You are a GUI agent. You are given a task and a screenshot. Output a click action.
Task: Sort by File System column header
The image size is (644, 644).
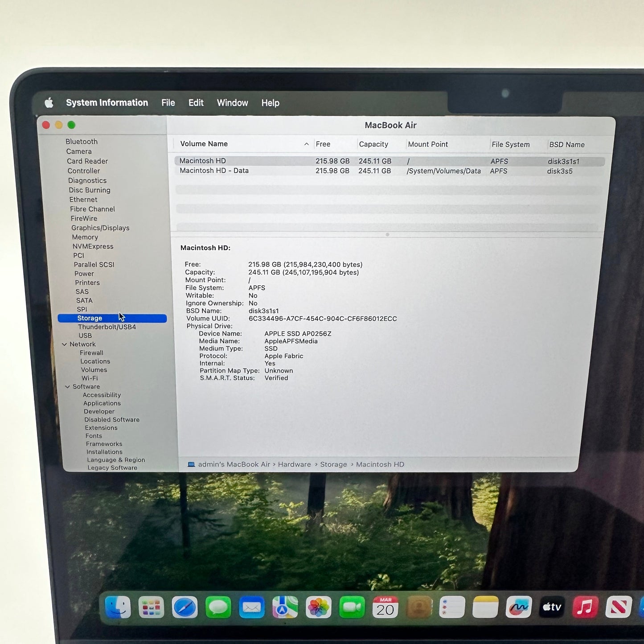click(511, 144)
